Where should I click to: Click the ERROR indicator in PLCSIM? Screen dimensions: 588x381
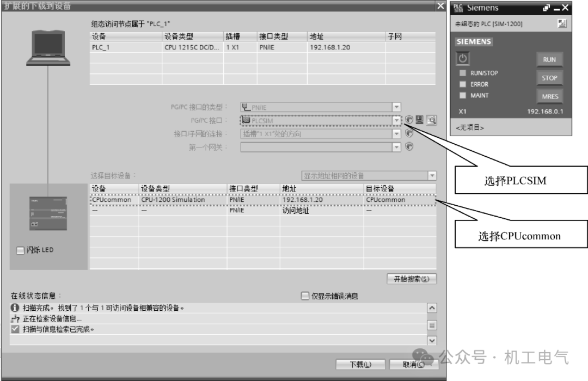coord(463,84)
